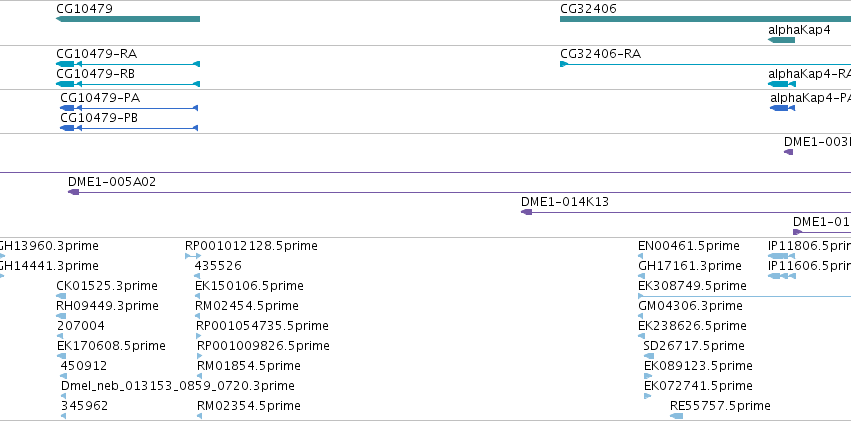Select the CG10479-PA protein feature
Viewport: 851px width, 421px height.
pos(129,108)
